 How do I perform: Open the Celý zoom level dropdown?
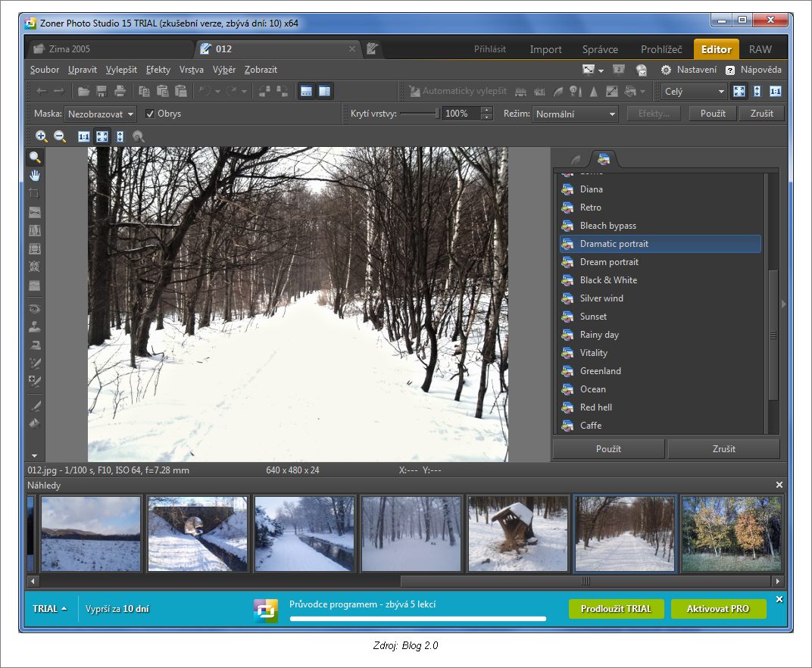click(x=694, y=92)
